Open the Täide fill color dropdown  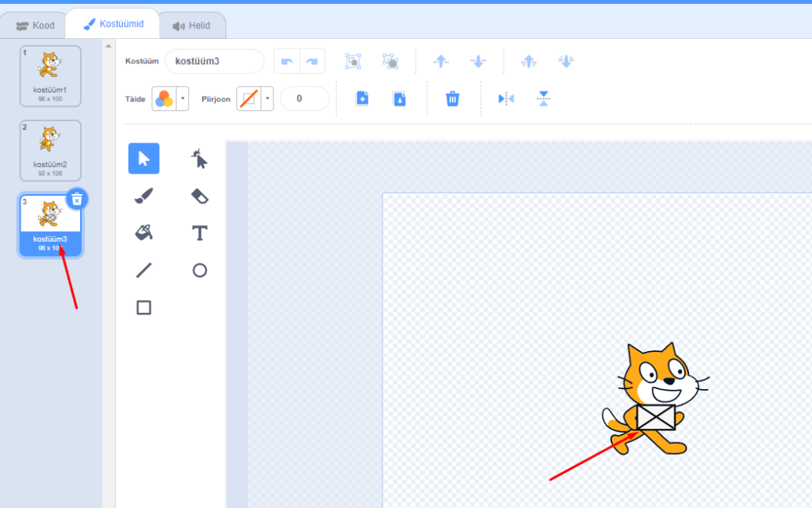183,98
